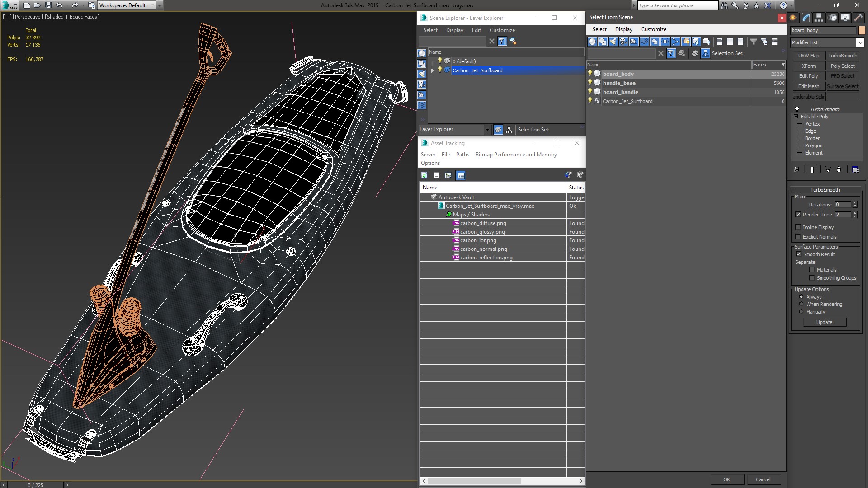Click Cancel in Select From Scene dialog
The height and width of the screenshot is (488, 868).
[x=763, y=479]
